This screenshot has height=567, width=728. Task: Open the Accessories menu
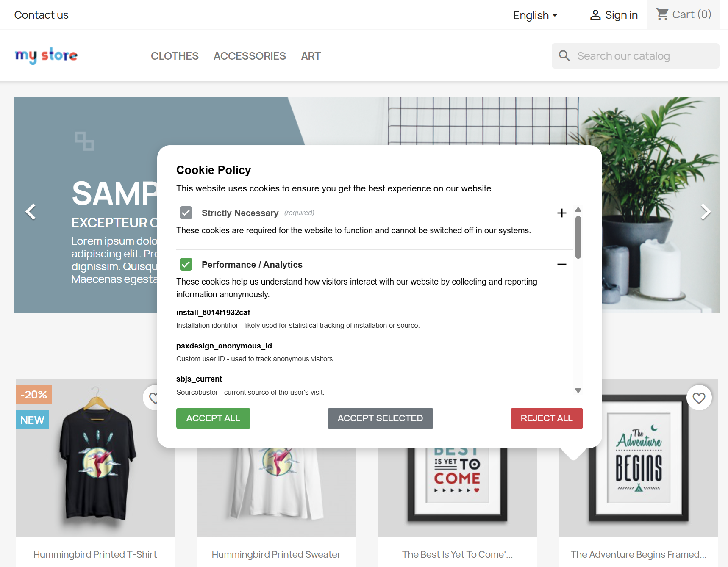click(250, 56)
